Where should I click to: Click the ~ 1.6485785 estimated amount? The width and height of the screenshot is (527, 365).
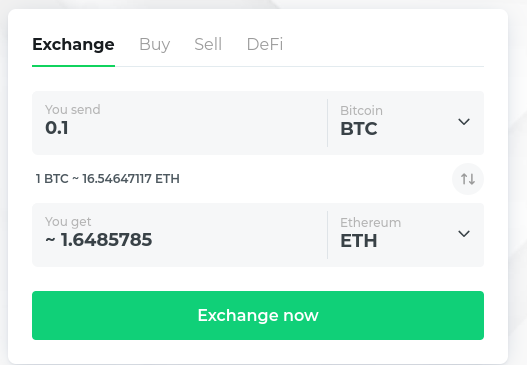pyautogui.click(x=99, y=240)
